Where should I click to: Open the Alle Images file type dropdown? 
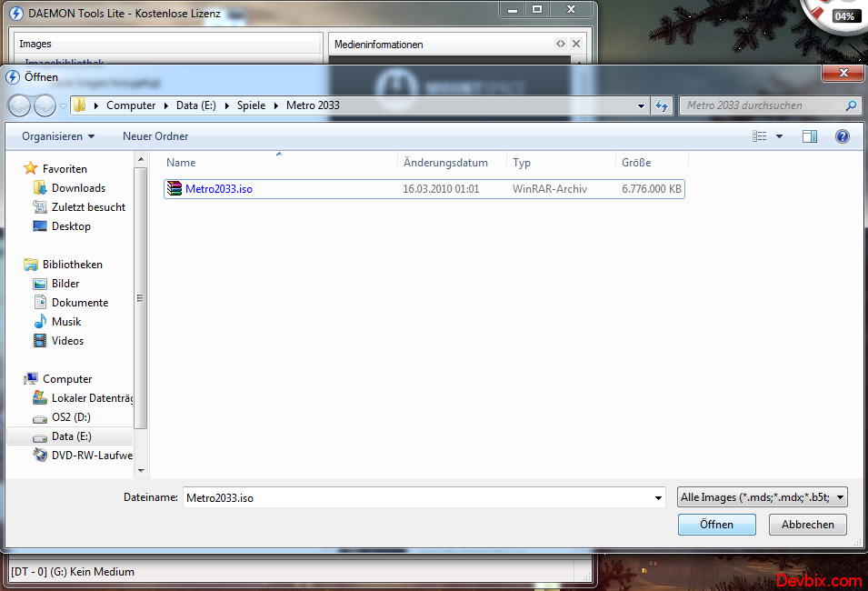763,497
